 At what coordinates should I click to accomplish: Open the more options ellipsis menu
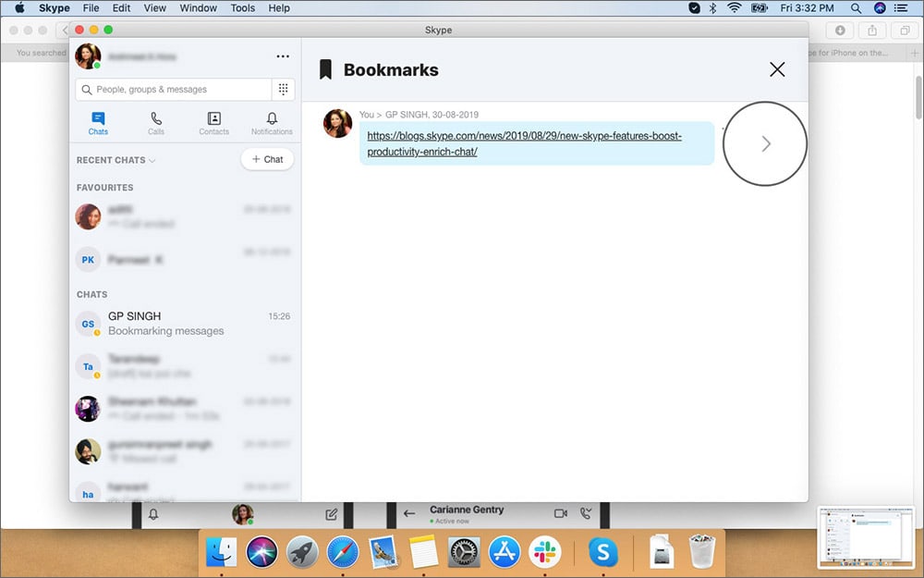283,55
